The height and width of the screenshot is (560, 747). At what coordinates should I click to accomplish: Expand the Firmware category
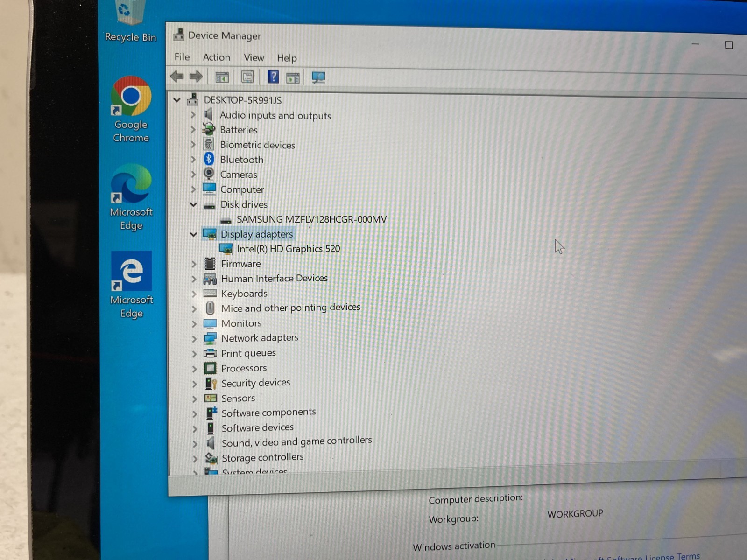coord(194,264)
